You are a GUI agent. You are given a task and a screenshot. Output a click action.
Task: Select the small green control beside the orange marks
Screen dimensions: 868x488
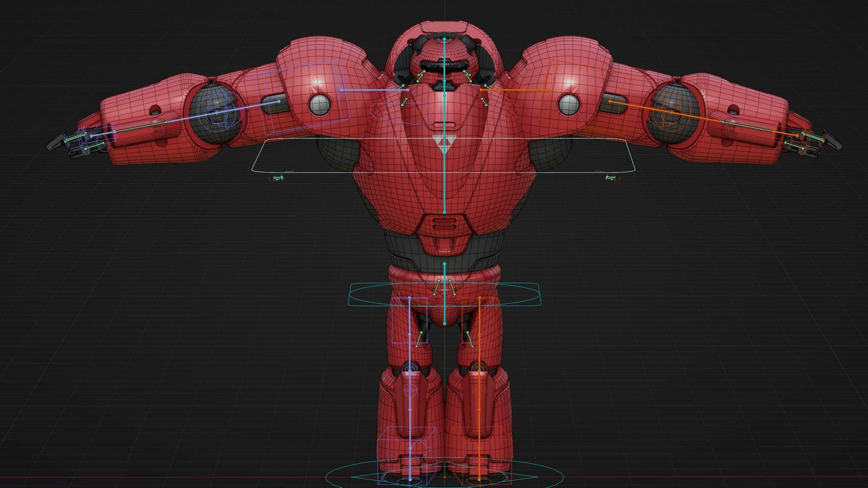[x=611, y=178]
